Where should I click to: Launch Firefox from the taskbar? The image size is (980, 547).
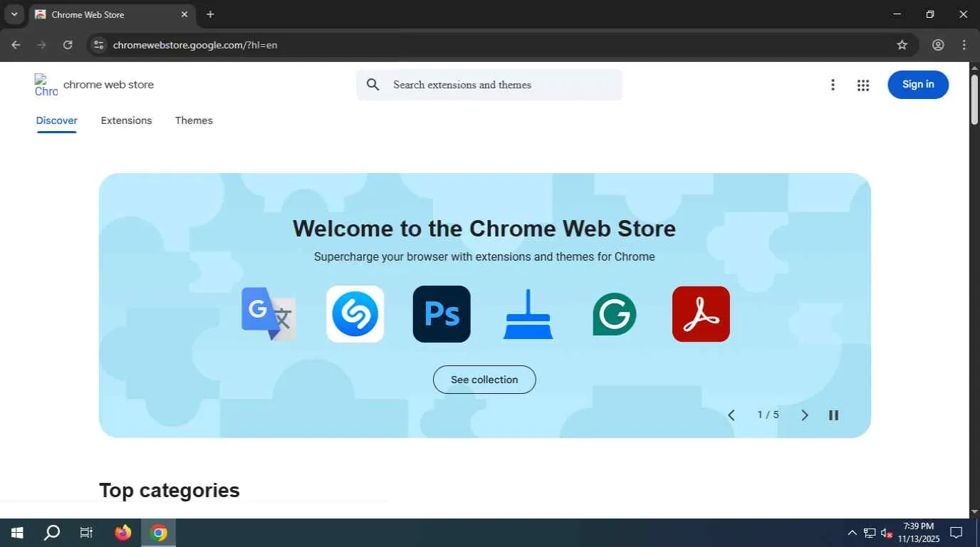123,533
